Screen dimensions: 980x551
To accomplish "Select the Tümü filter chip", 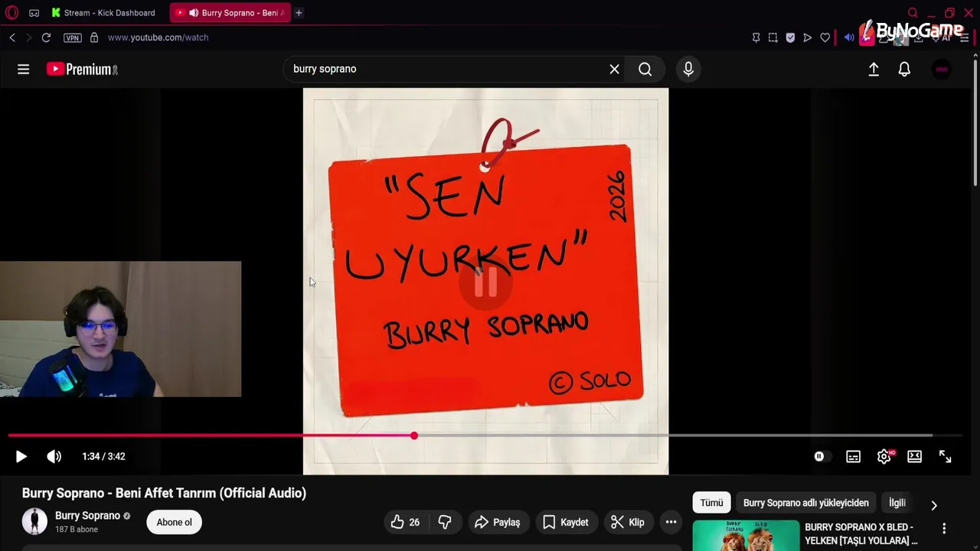I will click(711, 503).
